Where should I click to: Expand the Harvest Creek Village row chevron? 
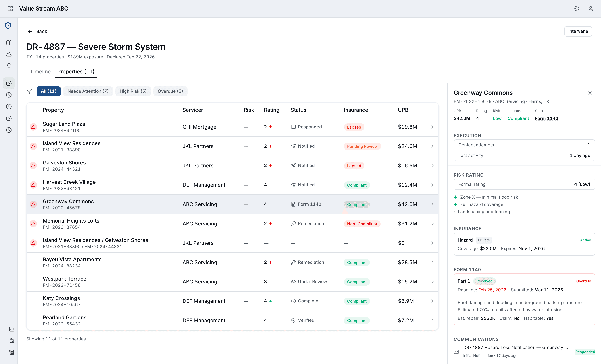(432, 185)
